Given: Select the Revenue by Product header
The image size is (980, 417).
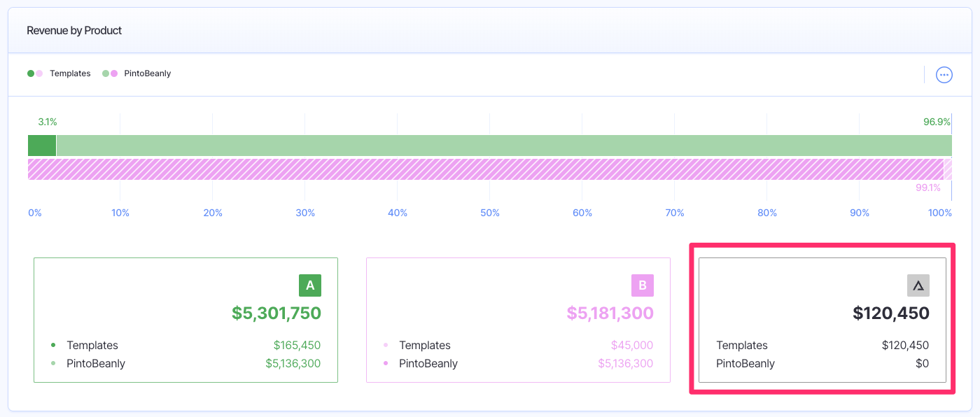Looking at the screenshot, I should coord(73,30).
